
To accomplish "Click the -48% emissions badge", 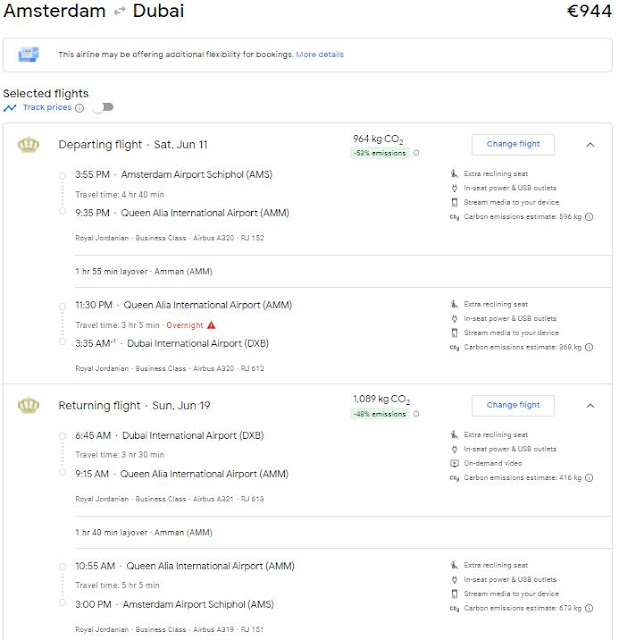I will (x=379, y=414).
